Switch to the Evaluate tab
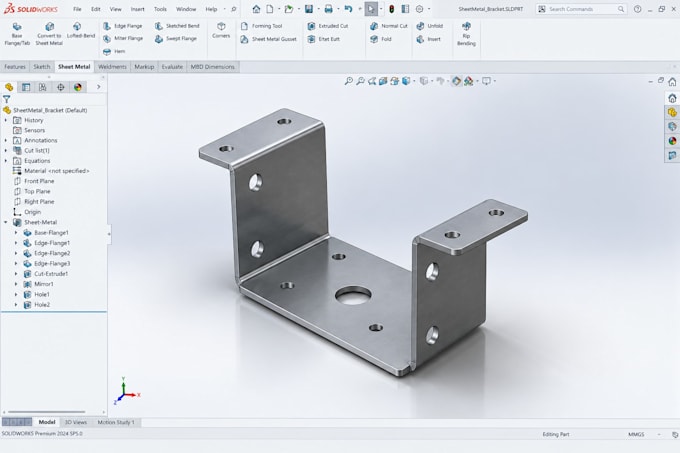This screenshot has width=680, height=453. click(172, 67)
